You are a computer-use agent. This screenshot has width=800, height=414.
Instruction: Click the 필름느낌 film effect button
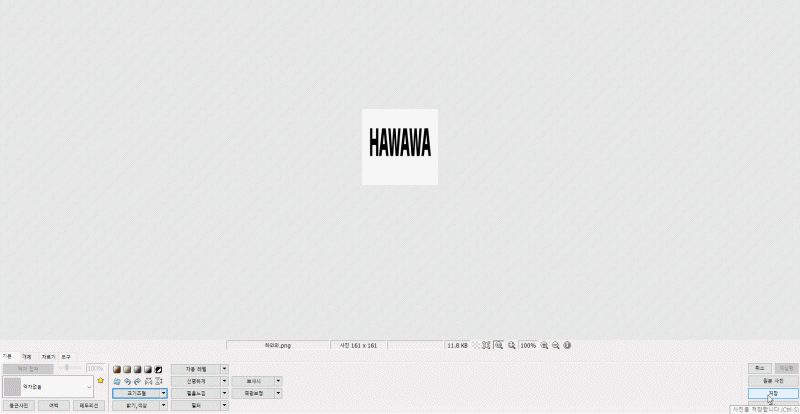point(196,393)
